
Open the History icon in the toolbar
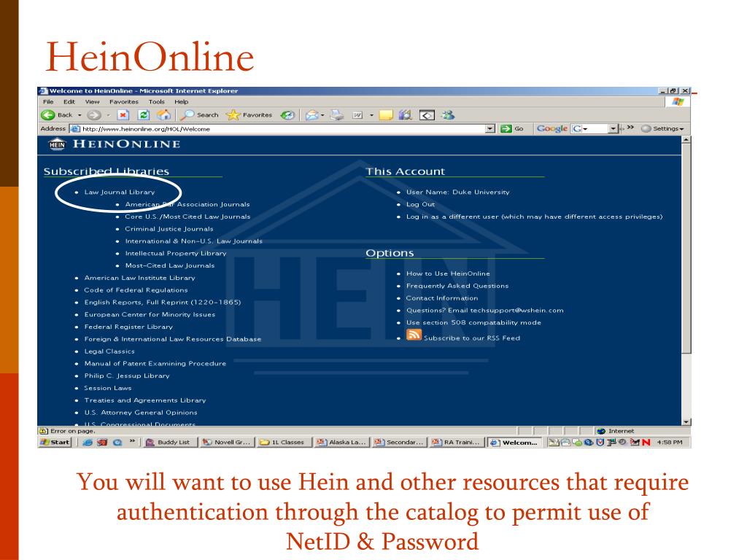[287, 114]
